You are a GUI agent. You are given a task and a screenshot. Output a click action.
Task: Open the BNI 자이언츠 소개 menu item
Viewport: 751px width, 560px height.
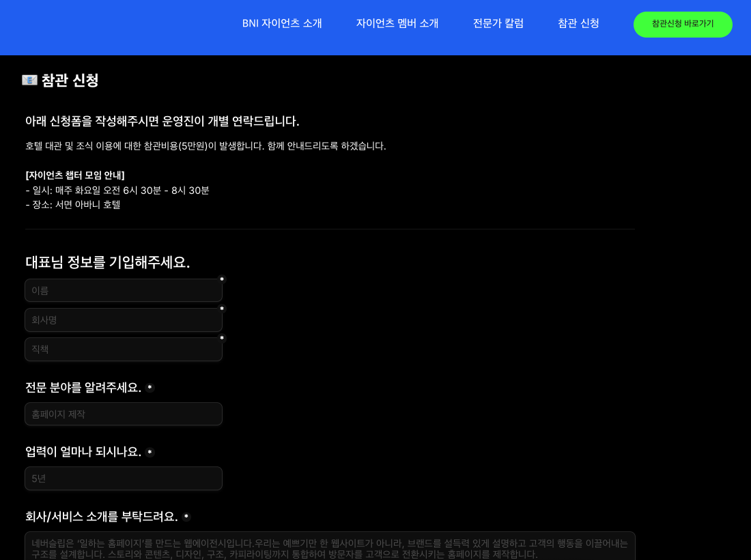click(x=282, y=23)
